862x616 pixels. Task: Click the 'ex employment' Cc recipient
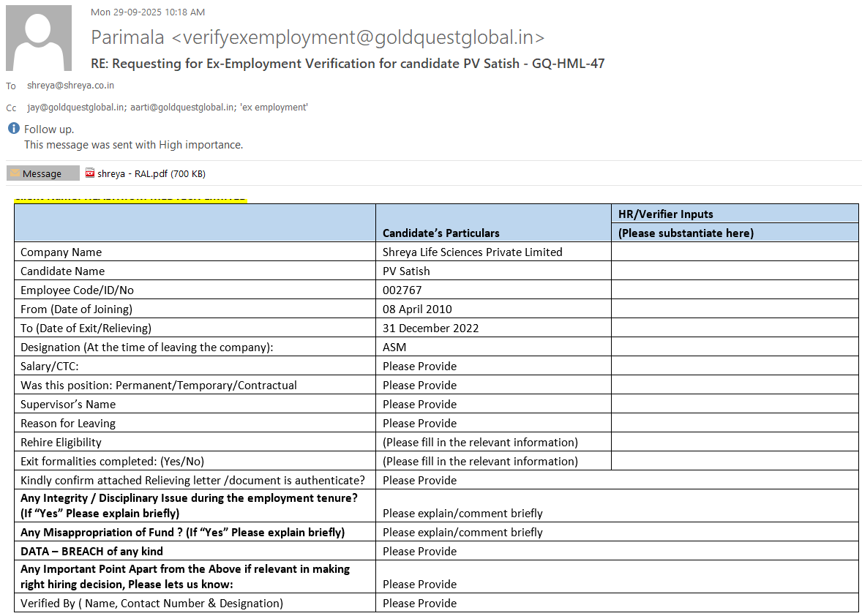coord(276,108)
